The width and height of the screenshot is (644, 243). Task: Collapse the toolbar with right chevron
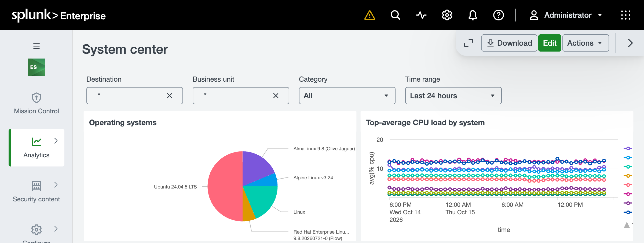(x=630, y=43)
